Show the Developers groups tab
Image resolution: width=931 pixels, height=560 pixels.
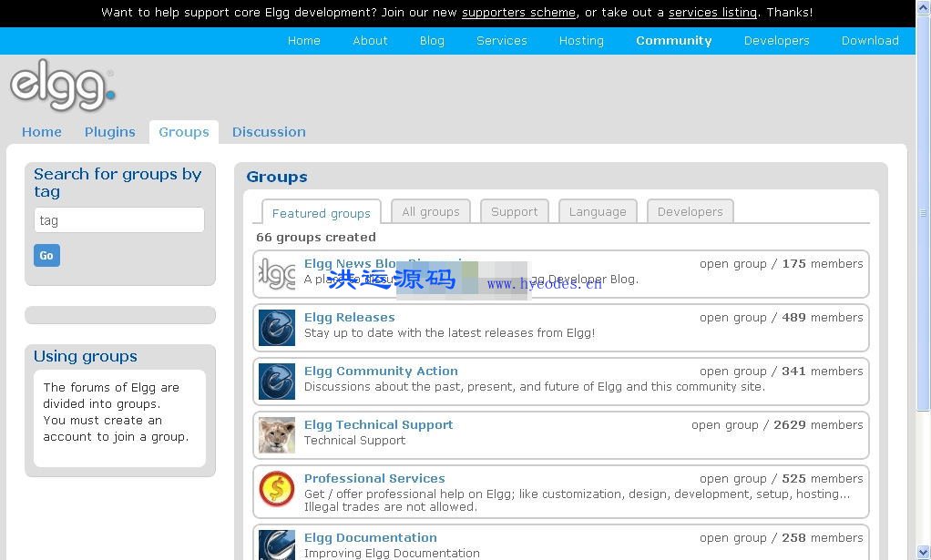(x=690, y=211)
